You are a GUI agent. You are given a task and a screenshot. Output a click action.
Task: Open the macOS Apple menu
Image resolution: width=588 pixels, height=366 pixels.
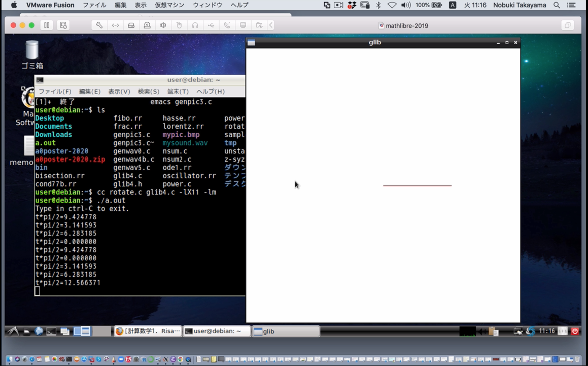[14, 5]
